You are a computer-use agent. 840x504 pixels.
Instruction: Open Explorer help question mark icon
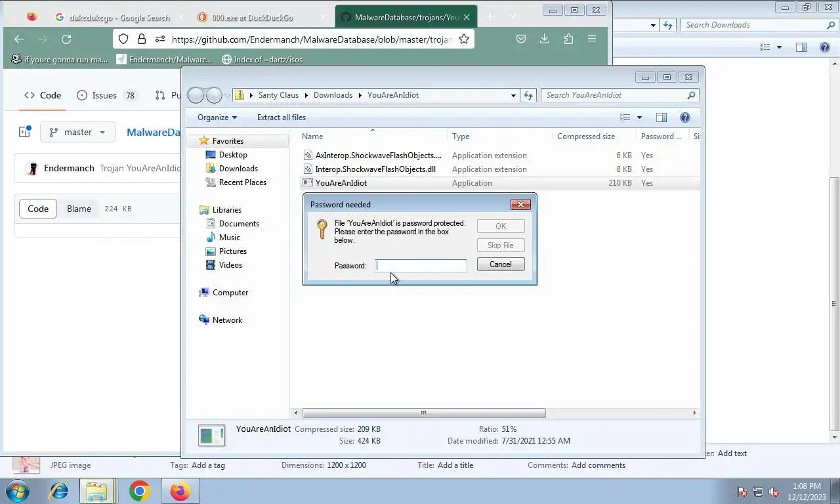point(685,117)
